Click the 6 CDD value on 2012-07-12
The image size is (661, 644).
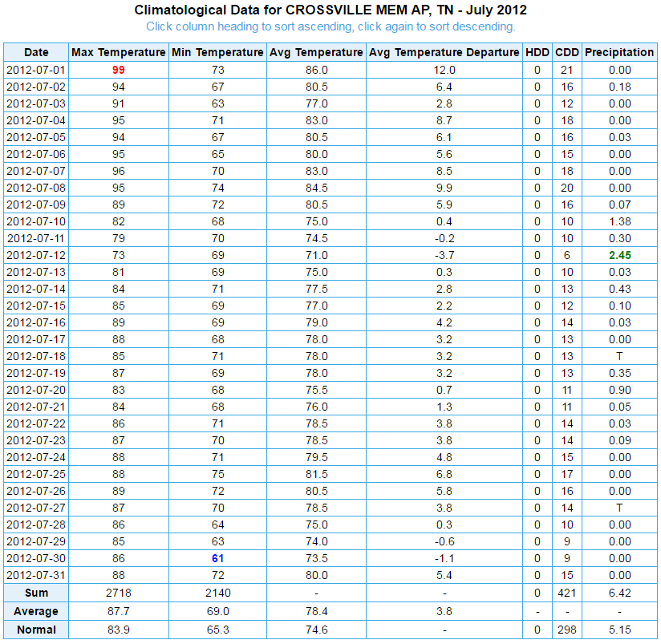tap(567, 255)
